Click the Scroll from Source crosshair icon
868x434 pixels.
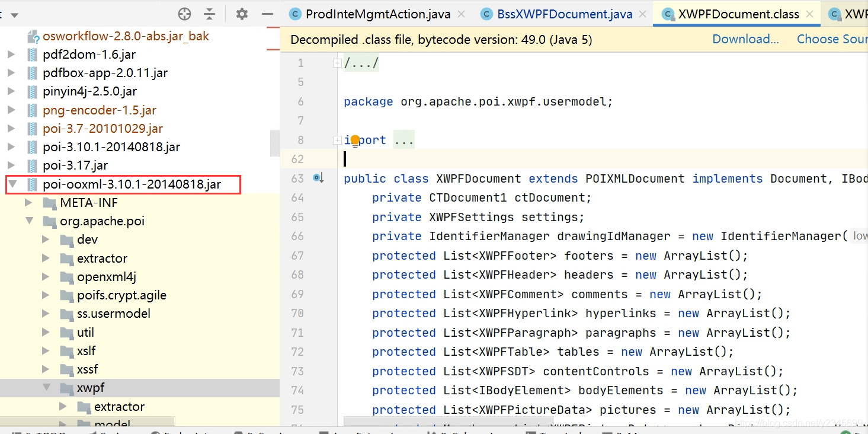click(x=184, y=13)
